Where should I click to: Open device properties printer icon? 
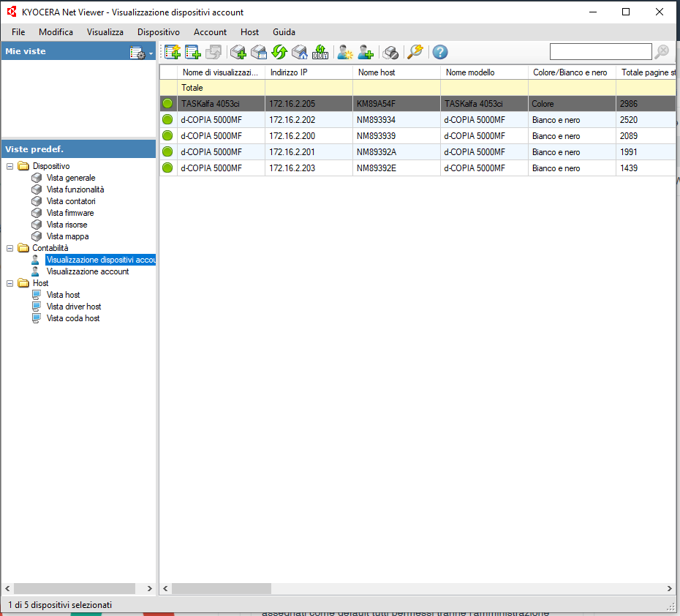[x=259, y=52]
